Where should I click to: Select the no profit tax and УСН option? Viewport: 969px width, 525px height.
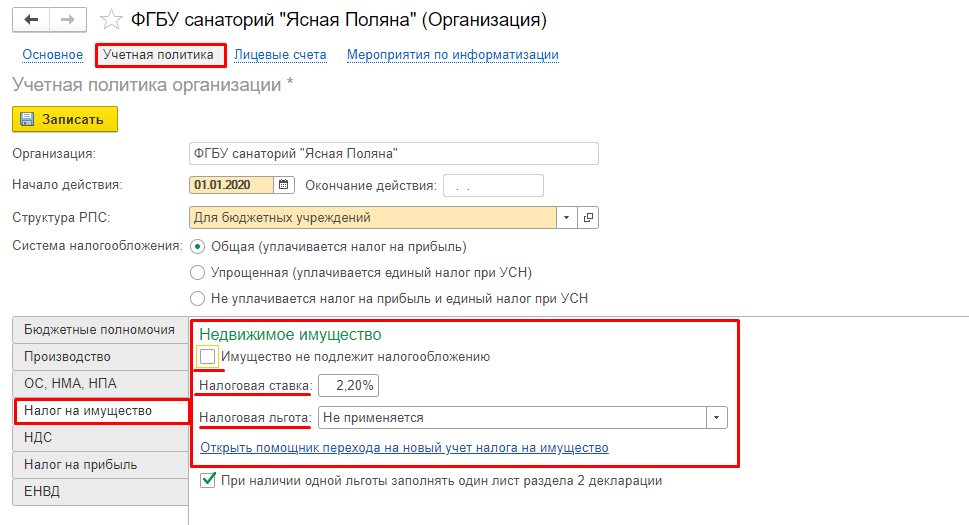pyautogui.click(x=197, y=297)
